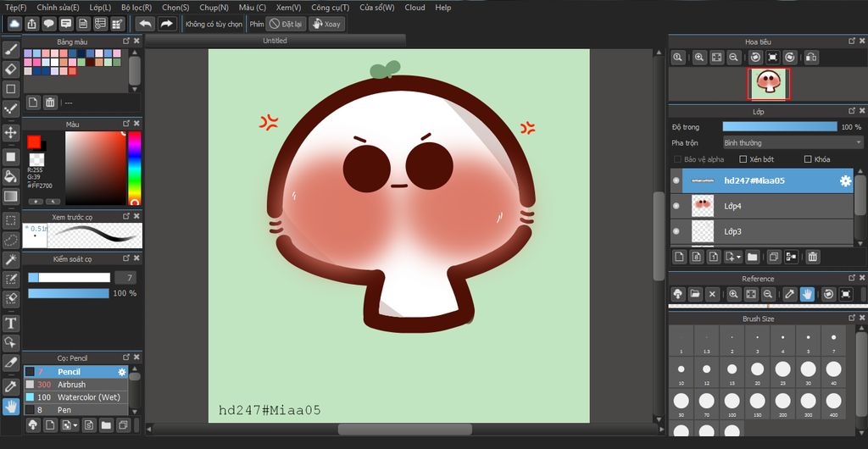Viewport: 868px width, 449px height.
Task: Select the Bucket fill tool
Action: click(11, 176)
